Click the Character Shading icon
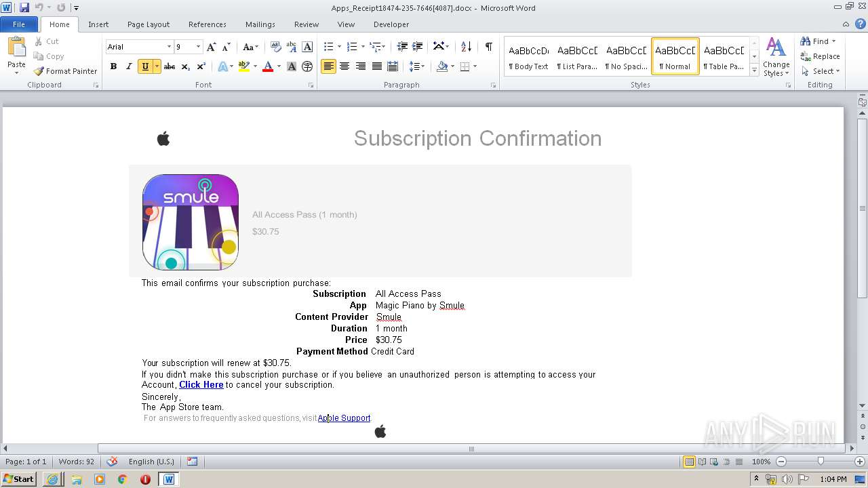The image size is (868, 488). (292, 66)
